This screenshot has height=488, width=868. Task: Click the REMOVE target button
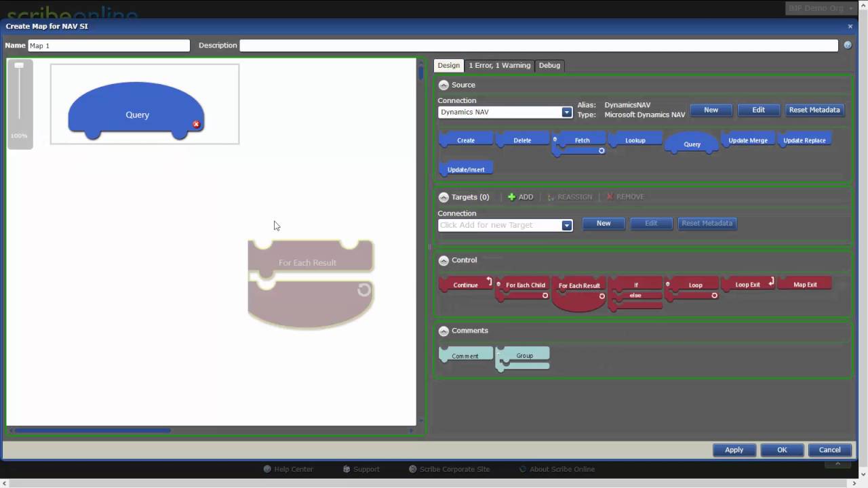[x=625, y=197]
